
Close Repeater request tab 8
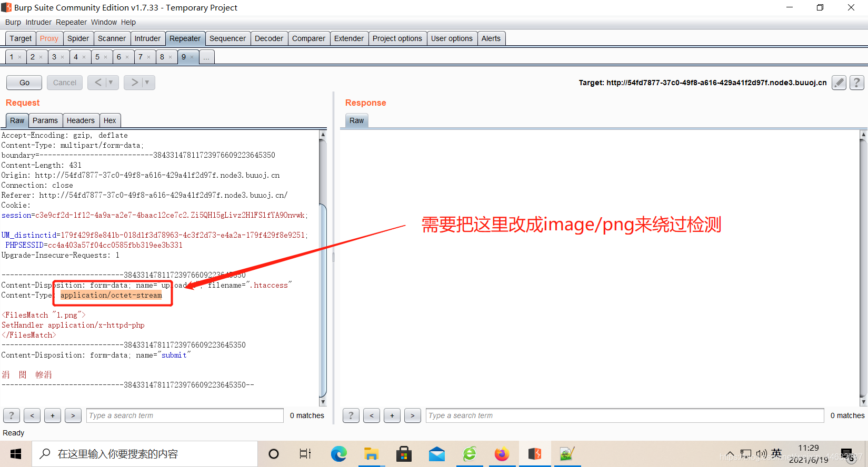point(170,57)
